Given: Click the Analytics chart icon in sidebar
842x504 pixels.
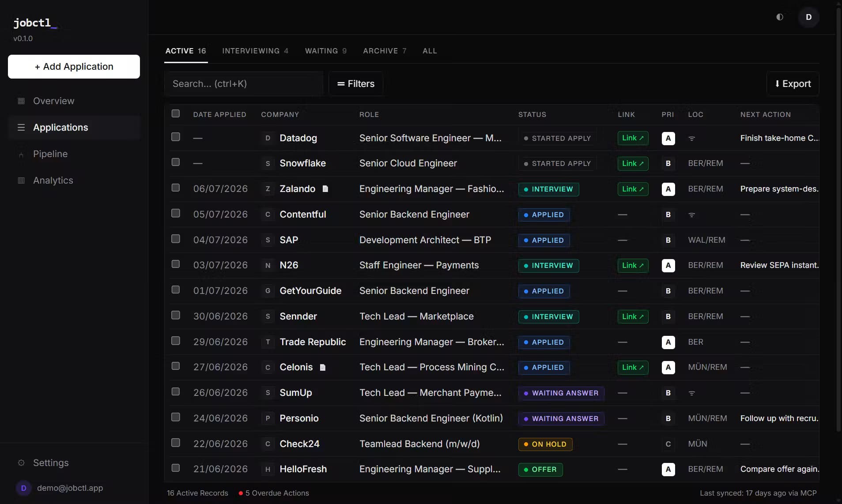Looking at the screenshot, I should [21, 181].
